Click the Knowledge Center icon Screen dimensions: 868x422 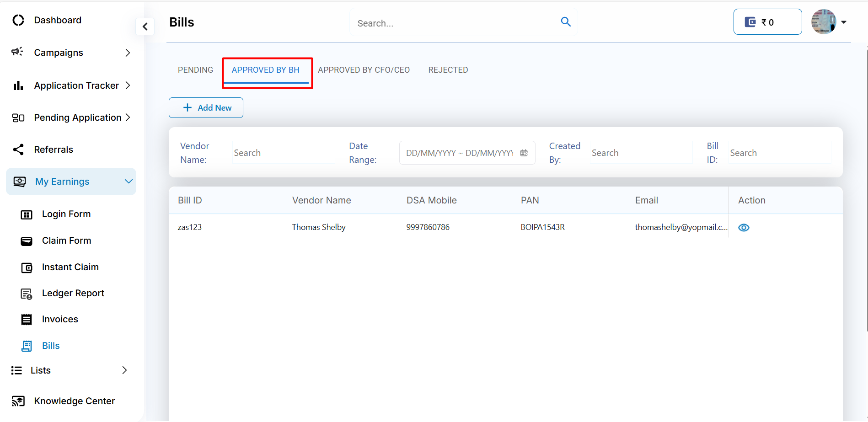point(18,401)
